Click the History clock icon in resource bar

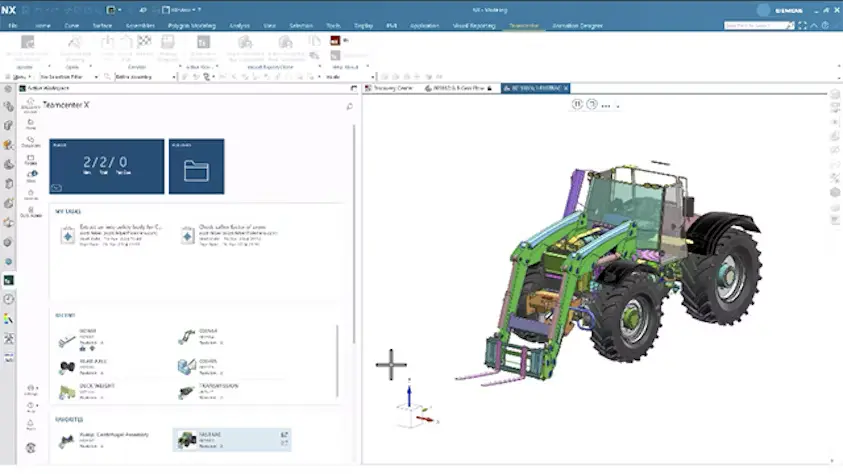point(9,299)
